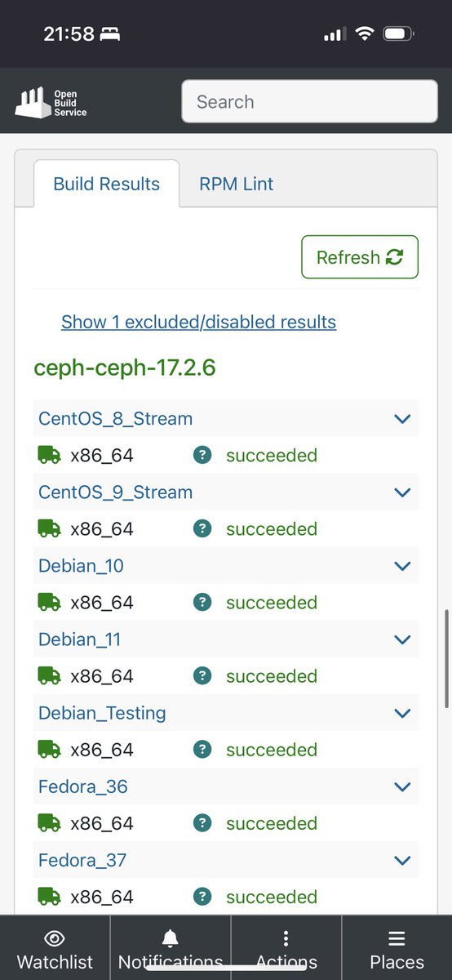Screen dimensions: 452x980
Task: Click the question mark icon beside Debian_10 result
Action: point(202,602)
